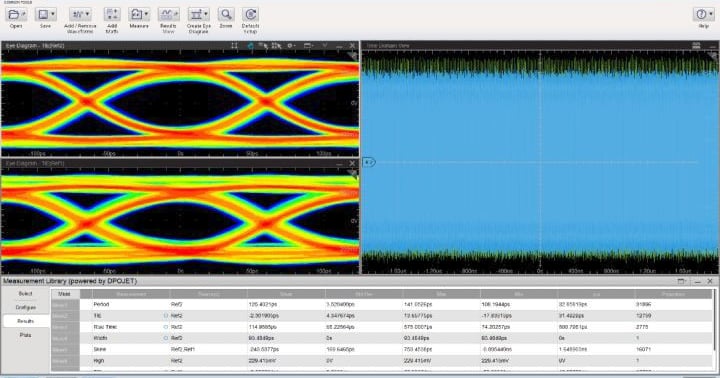Click the Add Math toolbar icon
This screenshot has width=720, height=378.
pos(112,14)
